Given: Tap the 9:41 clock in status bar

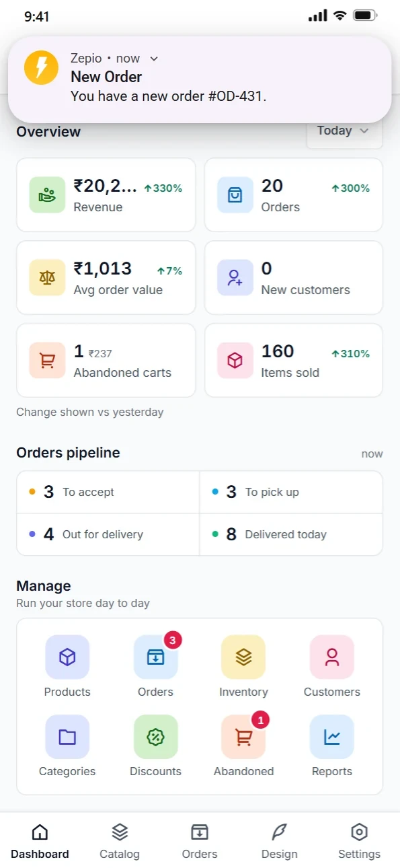Looking at the screenshot, I should coord(36,17).
